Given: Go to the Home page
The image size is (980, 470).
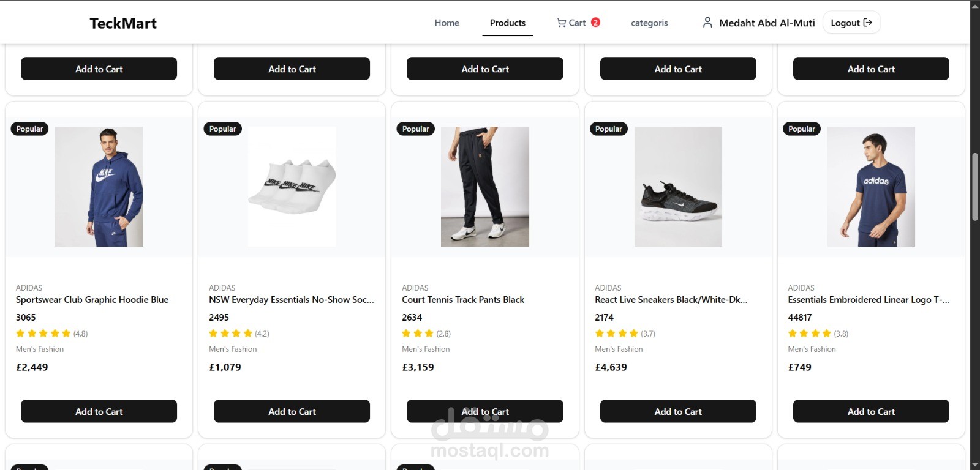Looking at the screenshot, I should coord(447,23).
